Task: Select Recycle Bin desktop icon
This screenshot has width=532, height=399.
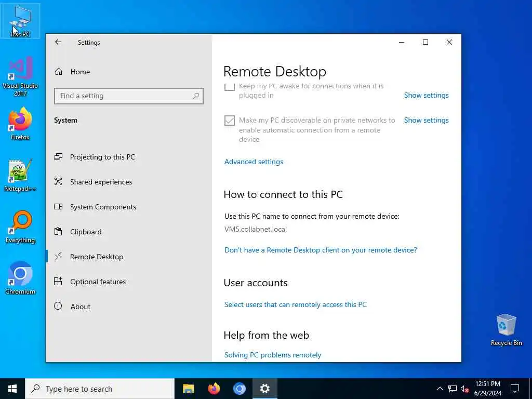Action: pyautogui.click(x=506, y=330)
